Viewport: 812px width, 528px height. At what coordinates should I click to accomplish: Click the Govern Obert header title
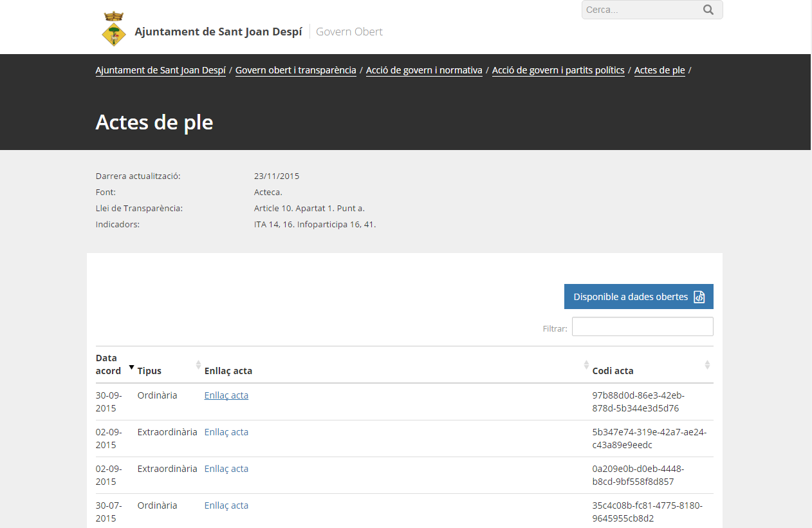349,32
